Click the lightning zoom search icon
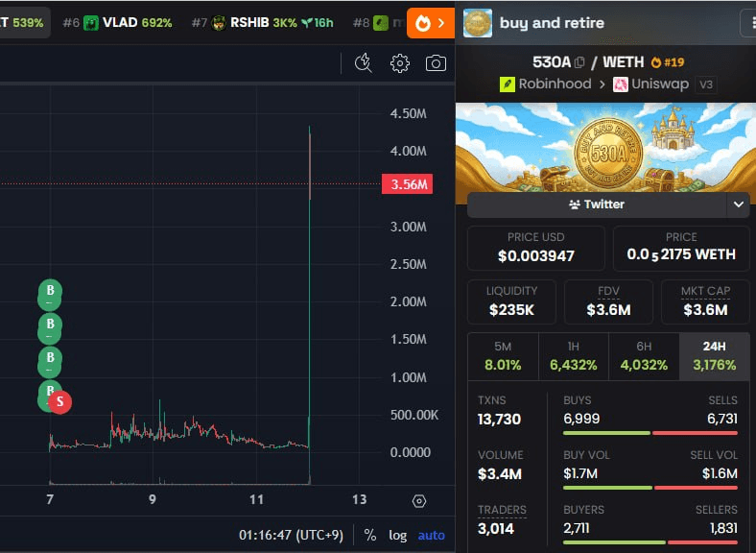 click(363, 63)
